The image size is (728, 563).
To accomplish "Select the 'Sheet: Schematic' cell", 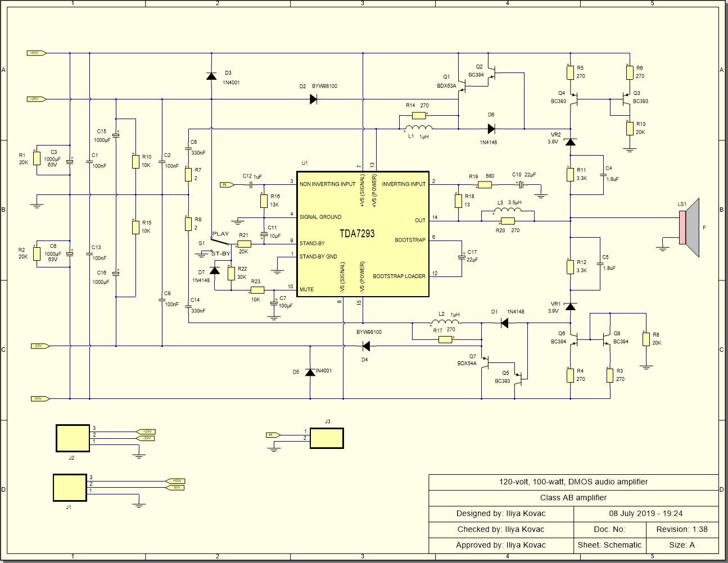I will [609, 545].
